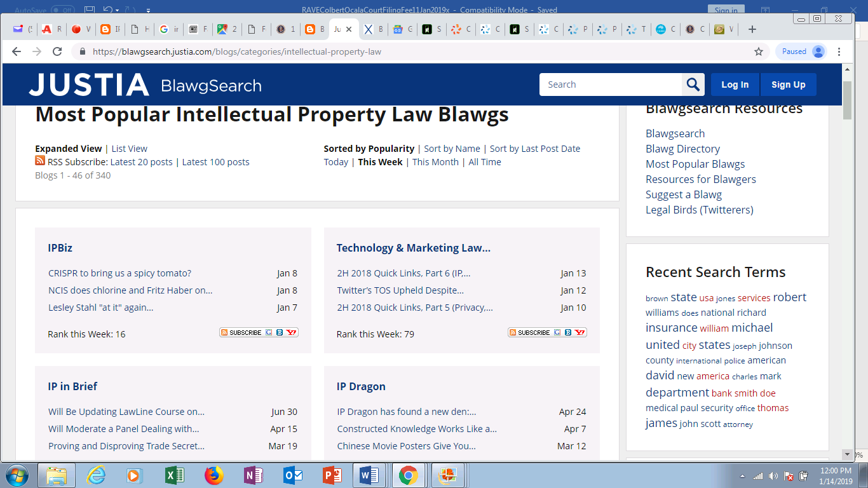Click the network signal icon in the tray

tap(758, 476)
